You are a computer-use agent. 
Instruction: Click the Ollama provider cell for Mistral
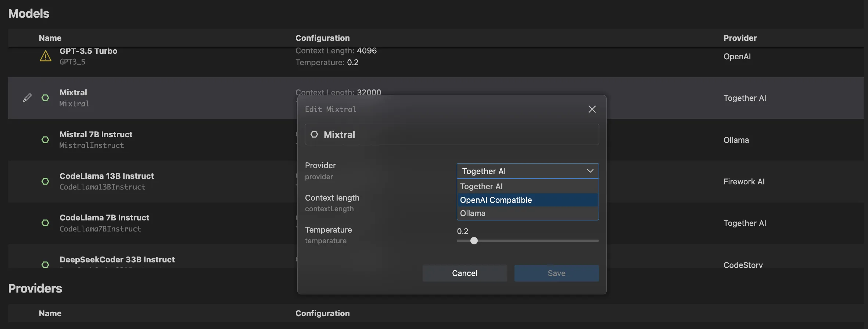tap(736, 140)
